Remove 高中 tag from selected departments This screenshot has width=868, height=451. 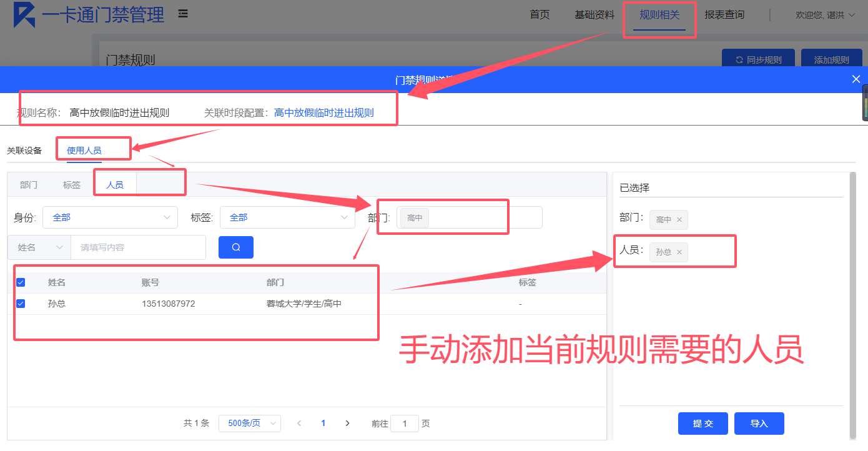(x=679, y=220)
